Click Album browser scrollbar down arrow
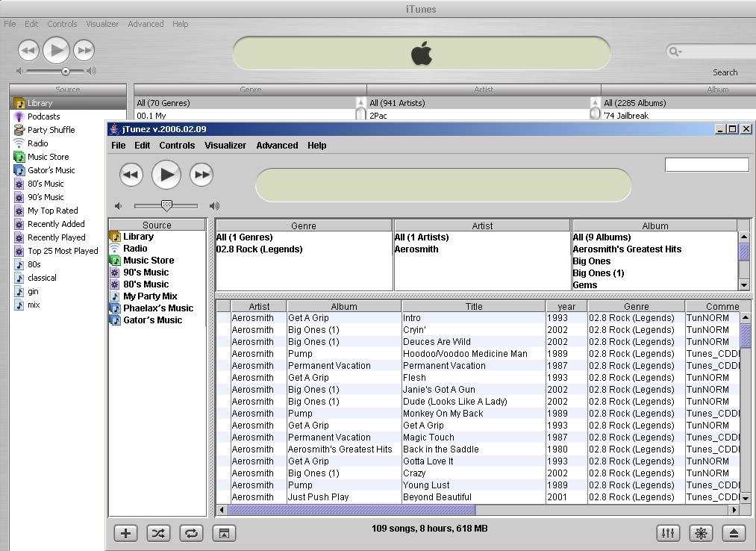The image size is (756, 551). coord(744,285)
